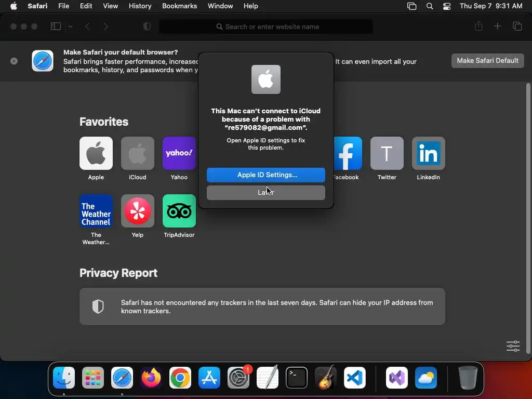Dismiss the iCloud dialog with Later

coord(265,192)
